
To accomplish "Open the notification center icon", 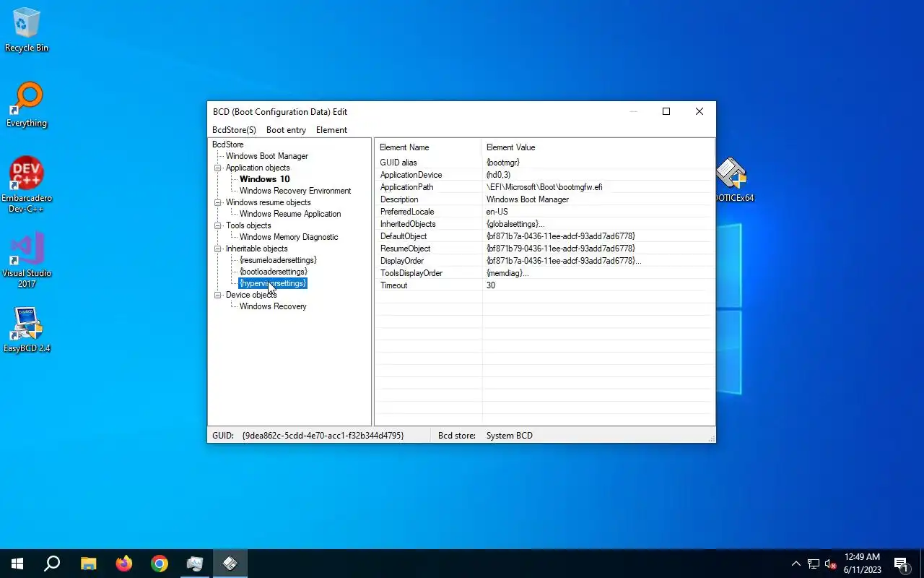I will click(901, 564).
